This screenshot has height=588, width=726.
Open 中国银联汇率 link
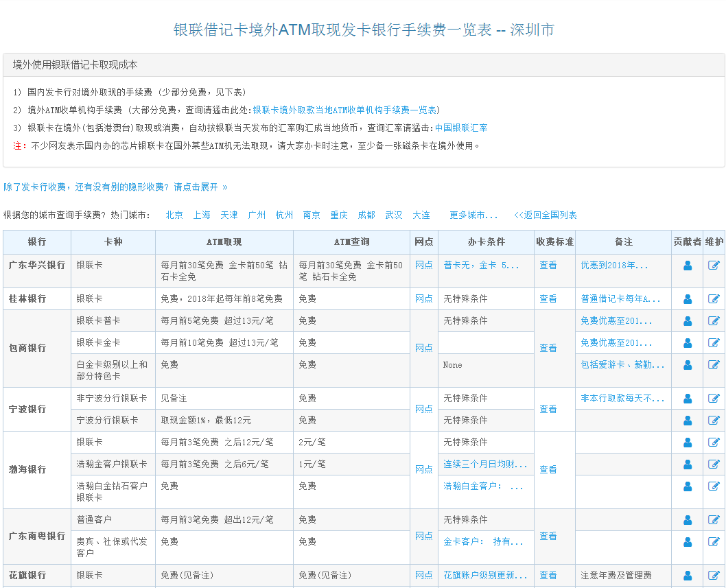461,128
